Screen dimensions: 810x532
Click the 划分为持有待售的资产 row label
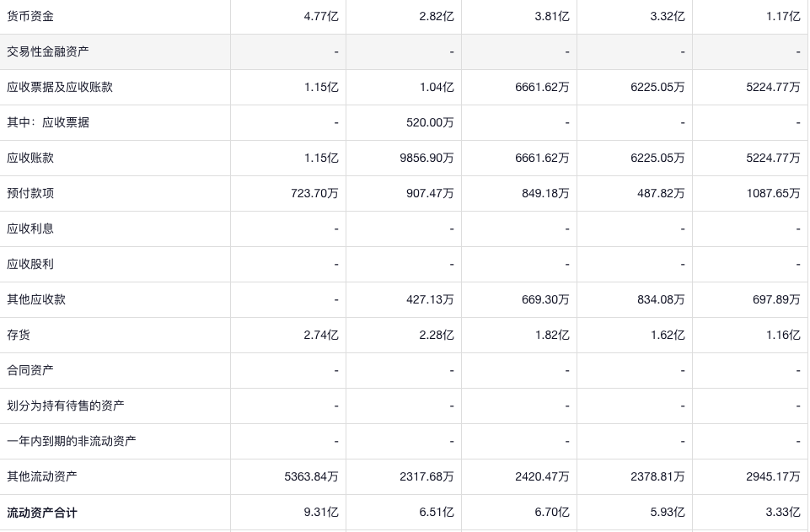[66, 406]
